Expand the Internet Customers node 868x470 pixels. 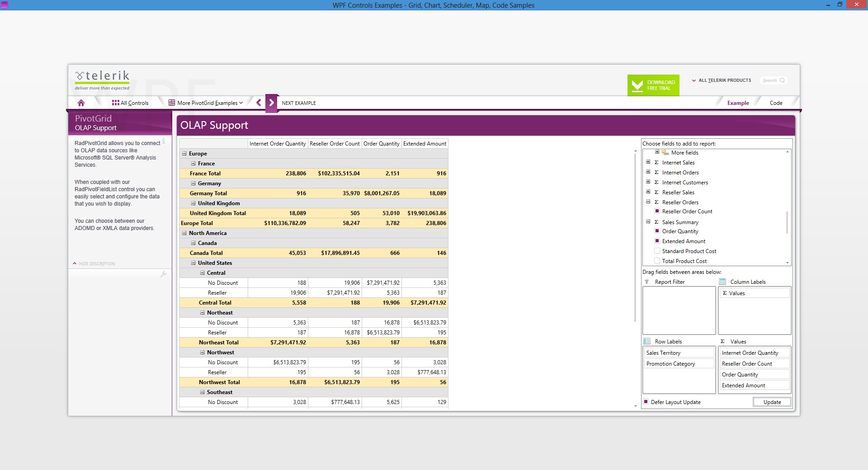pos(648,182)
